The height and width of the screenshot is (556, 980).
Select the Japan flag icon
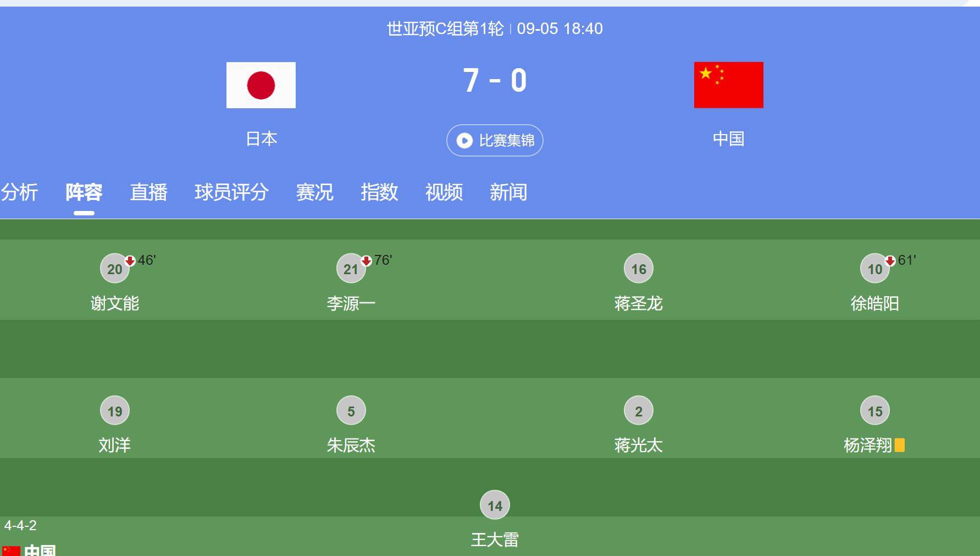tap(261, 85)
